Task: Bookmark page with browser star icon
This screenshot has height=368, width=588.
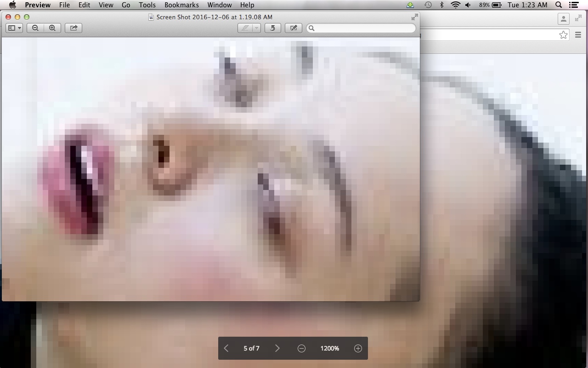Action: coord(563,35)
